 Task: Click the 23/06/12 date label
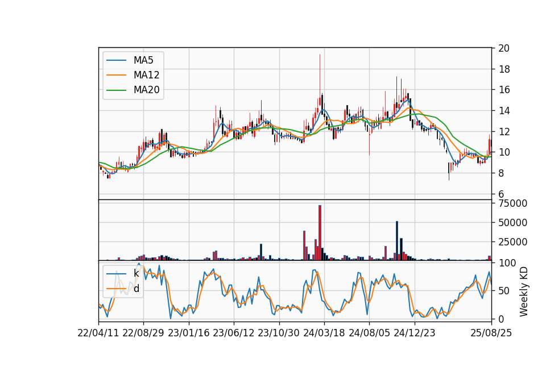point(234,333)
